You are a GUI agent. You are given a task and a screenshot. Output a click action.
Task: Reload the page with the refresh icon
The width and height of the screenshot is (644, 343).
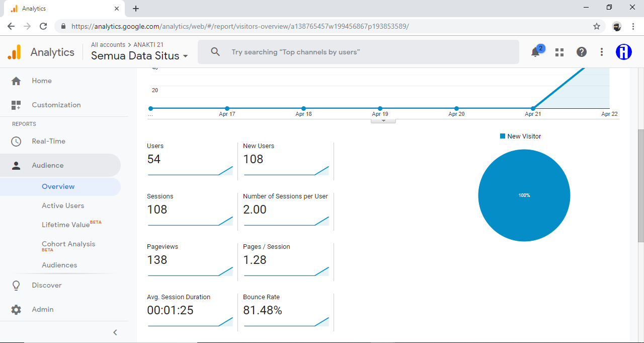click(x=43, y=26)
